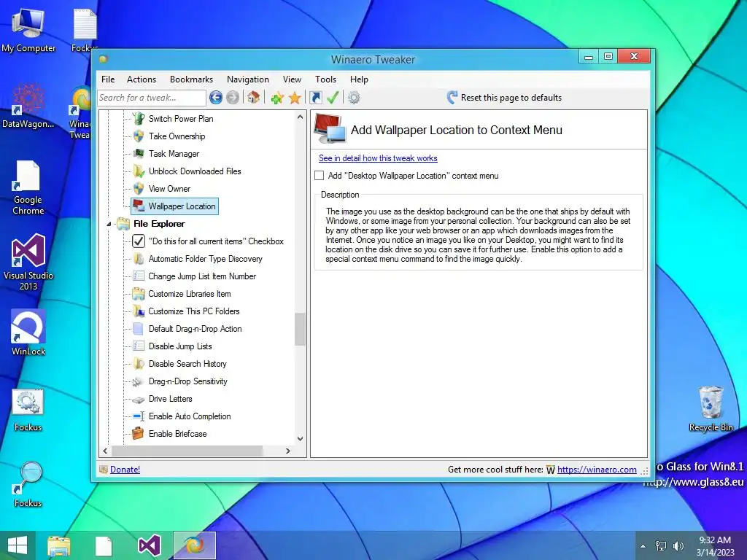Select "Default Drag-n-Drop Action" item
747x560 pixels.
click(x=187, y=329)
